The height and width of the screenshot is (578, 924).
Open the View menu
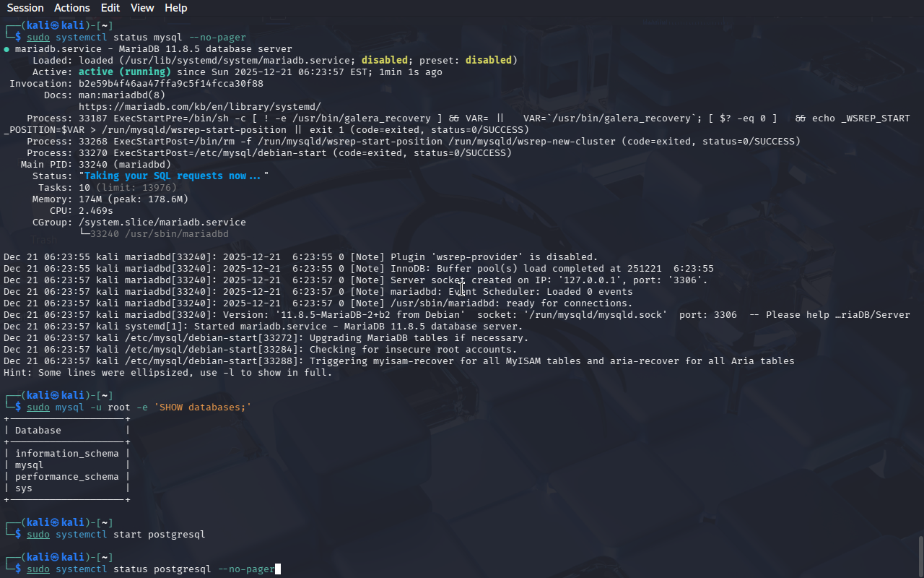click(x=142, y=8)
